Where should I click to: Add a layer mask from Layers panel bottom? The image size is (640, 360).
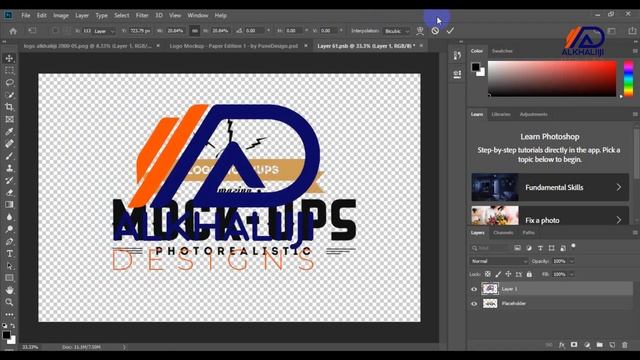tap(574, 345)
